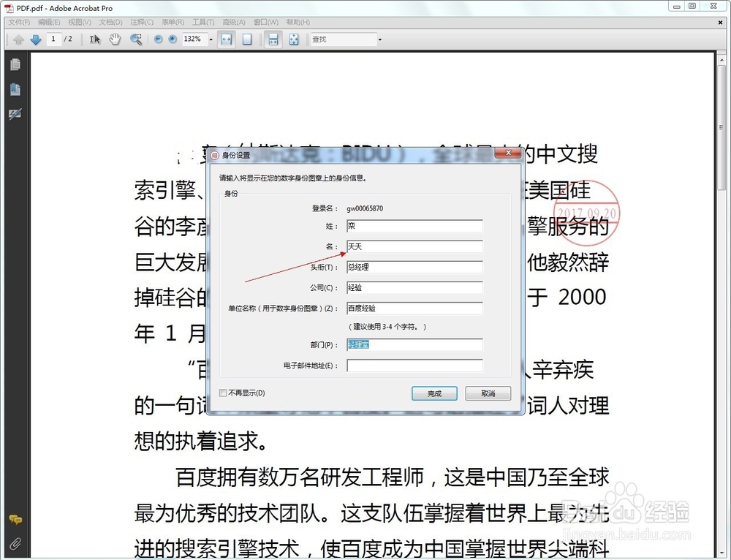This screenshot has height=560, width=731.
Task: Enable Fit Page view
Action: 247,39
